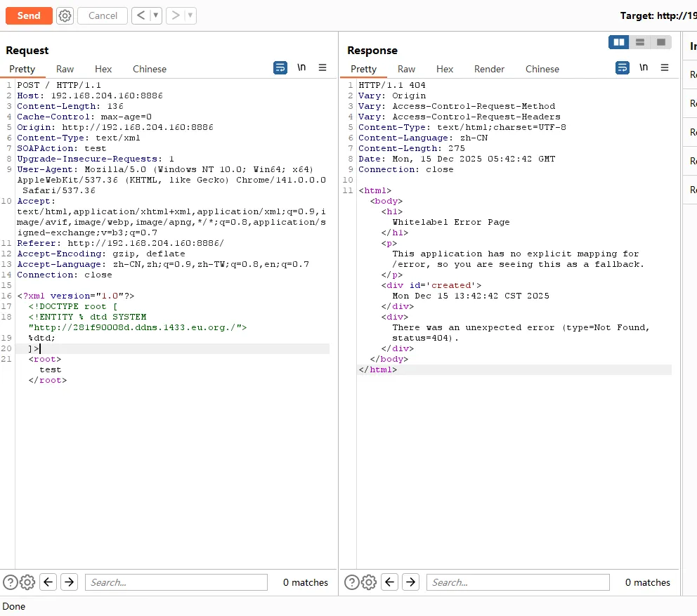
Task: Open Request search settings gear
Action: click(27, 582)
